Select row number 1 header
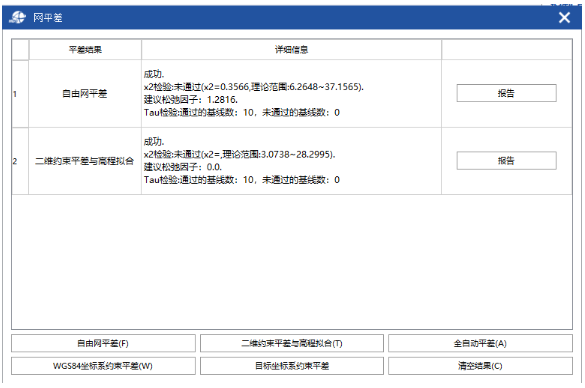585x388 pixels. (20, 94)
